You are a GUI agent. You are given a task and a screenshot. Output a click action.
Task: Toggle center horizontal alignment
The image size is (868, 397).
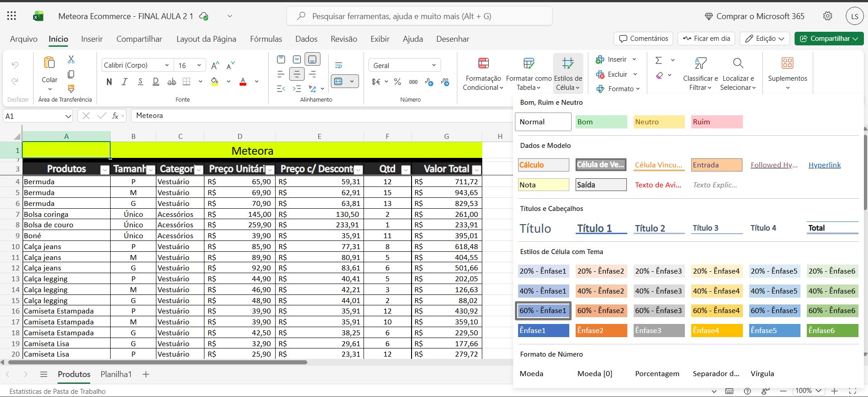(297, 74)
